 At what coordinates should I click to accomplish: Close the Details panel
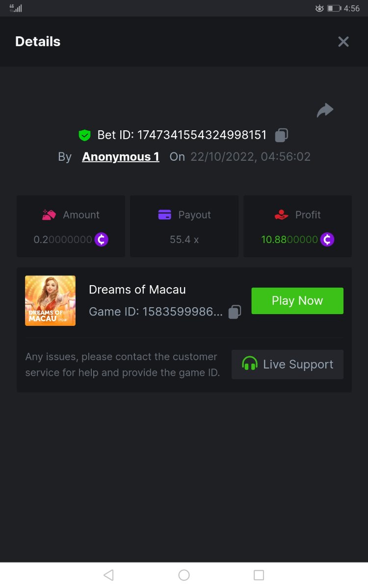343,42
